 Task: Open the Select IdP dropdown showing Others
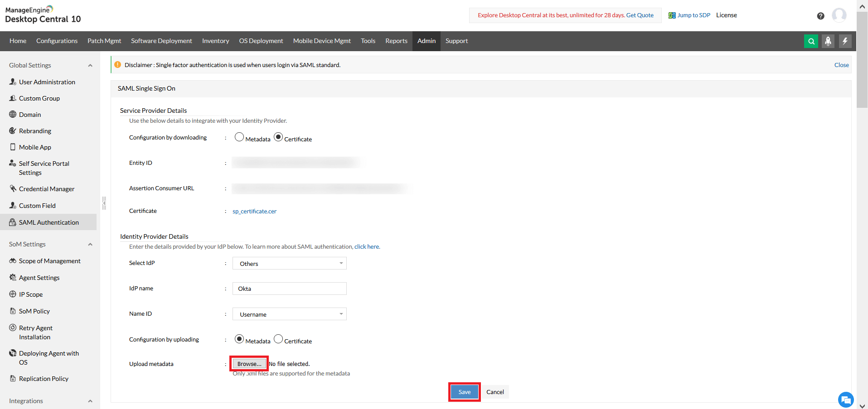point(289,263)
